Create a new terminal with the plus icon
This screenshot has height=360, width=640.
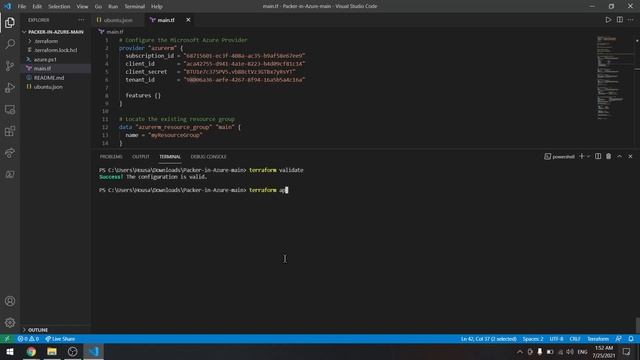582,156
